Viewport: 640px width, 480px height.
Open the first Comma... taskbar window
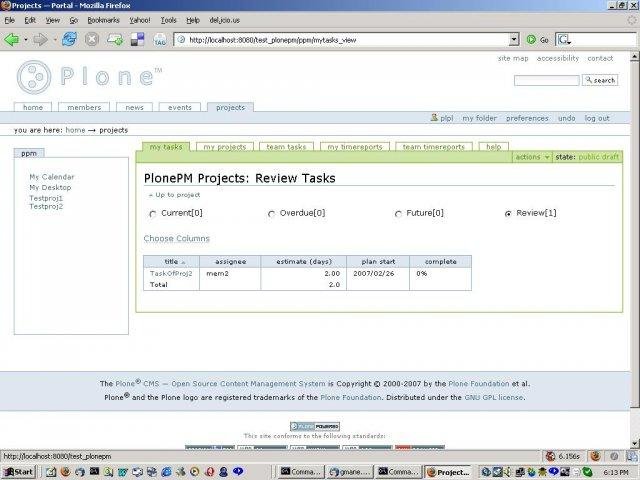[x=302, y=472]
